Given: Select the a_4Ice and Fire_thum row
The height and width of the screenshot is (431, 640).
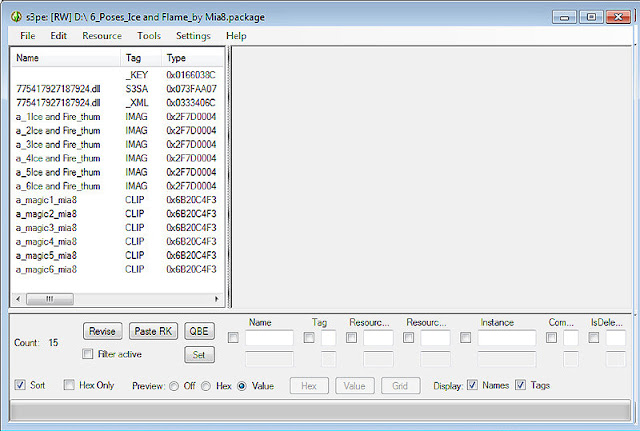Looking at the screenshot, I should [116, 158].
